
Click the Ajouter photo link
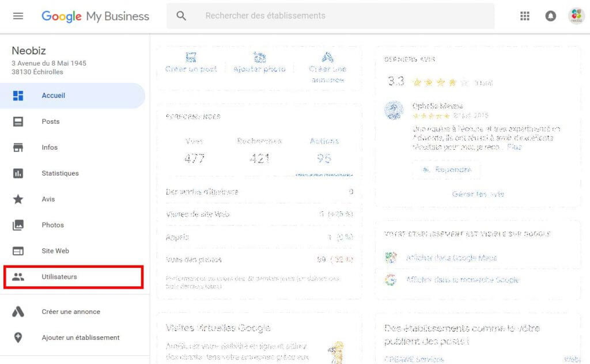pyautogui.click(x=260, y=69)
